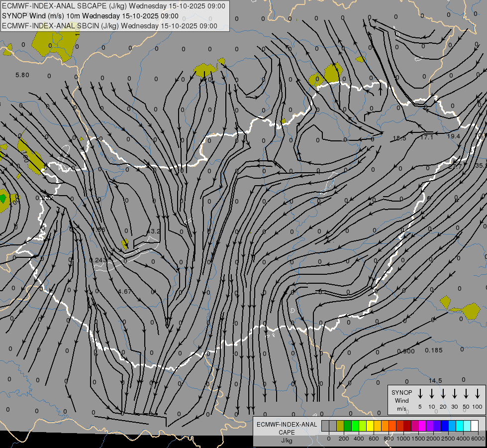Click the 0.243 value on the map

click(98, 260)
